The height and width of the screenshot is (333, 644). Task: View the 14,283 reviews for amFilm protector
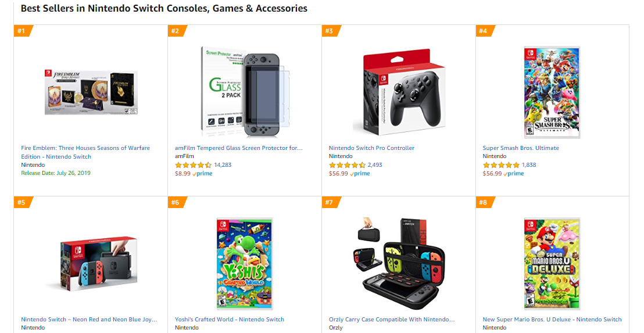tap(223, 165)
